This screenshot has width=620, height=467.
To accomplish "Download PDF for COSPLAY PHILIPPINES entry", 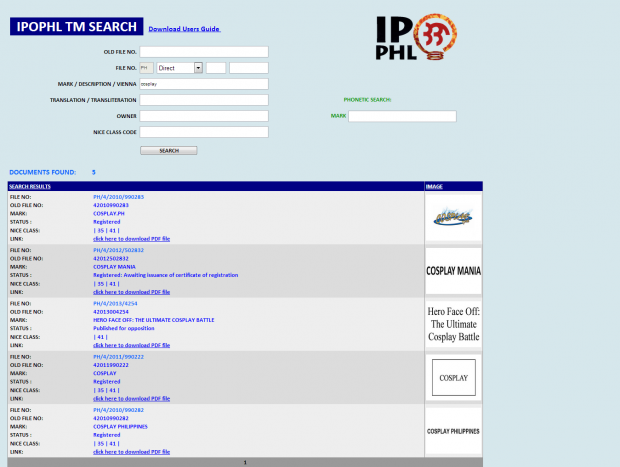I will click(131, 451).
